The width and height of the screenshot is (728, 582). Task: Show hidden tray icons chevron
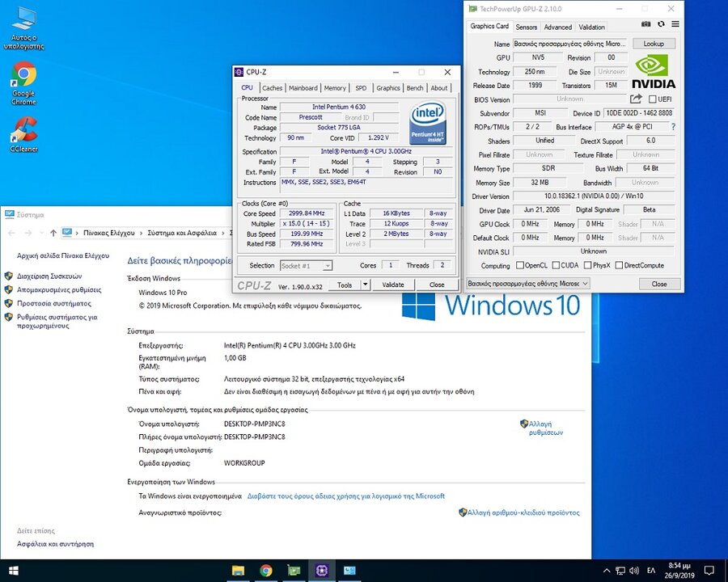coord(607,571)
